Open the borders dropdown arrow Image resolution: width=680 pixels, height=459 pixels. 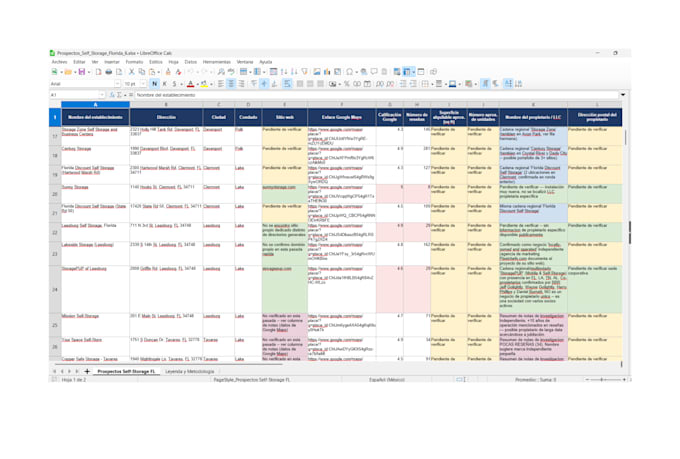[432, 84]
